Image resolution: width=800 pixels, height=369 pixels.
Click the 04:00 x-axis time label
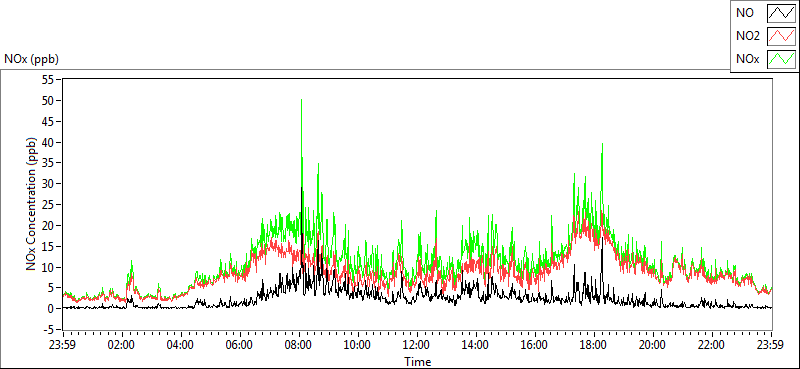tap(181, 345)
